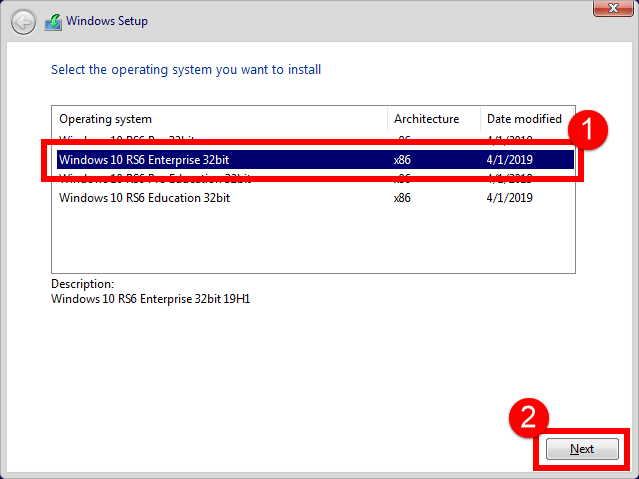Click the back arrow button

point(23,22)
